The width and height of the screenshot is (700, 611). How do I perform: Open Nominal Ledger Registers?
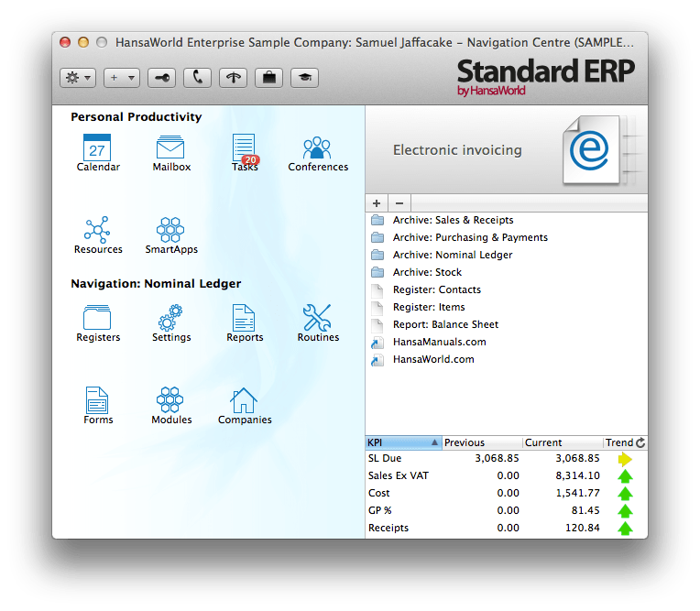coord(98,323)
